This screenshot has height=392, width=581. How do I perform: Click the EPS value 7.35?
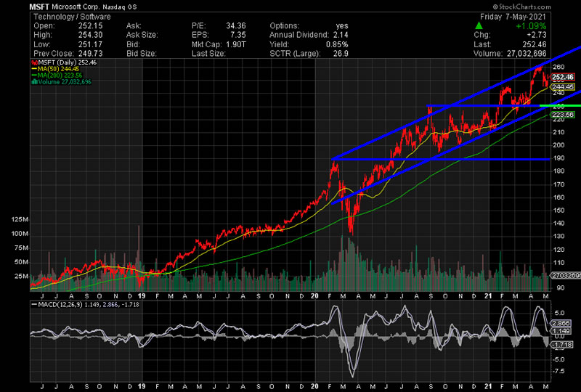(x=238, y=35)
